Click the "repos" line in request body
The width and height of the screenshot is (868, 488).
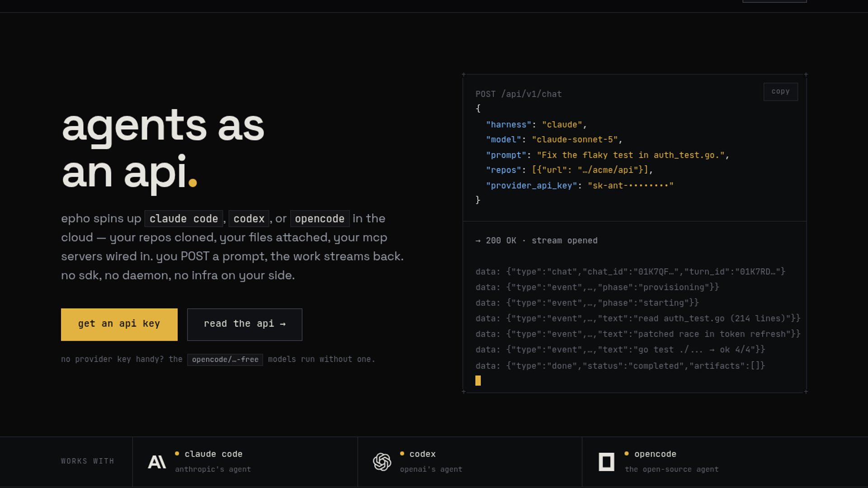point(570,170)
